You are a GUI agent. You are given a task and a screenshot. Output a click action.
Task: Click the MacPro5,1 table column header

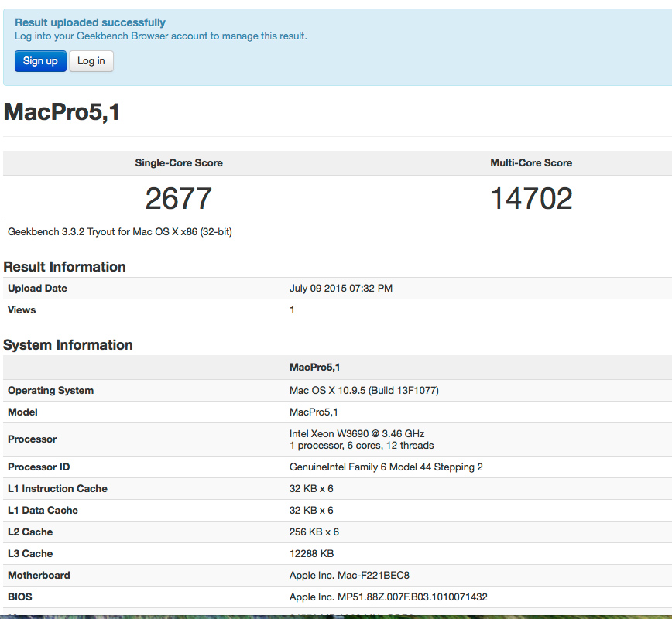(314, 367)
